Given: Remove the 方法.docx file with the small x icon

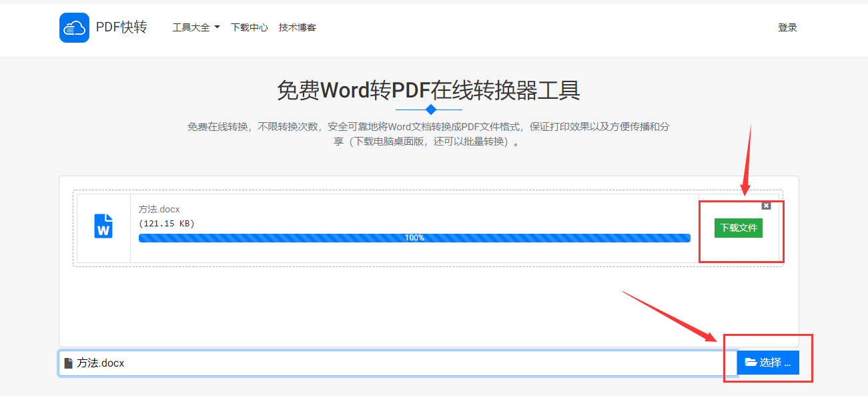Looking at the screenshot, I should coord(766,206).
